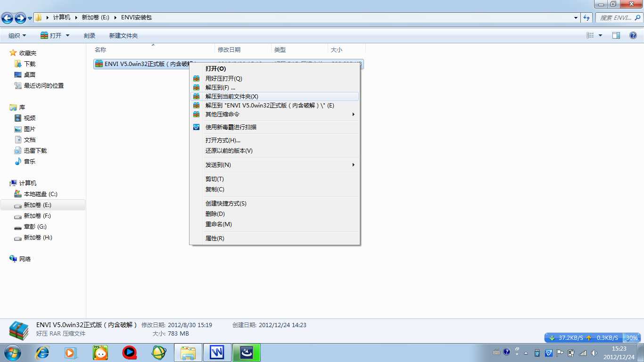Image resolution: width=644 pixels, height=362 pixels.
Task: Choose 重命名(M) from the context menu
Action: pyautogui.click(x=274, y=224)
